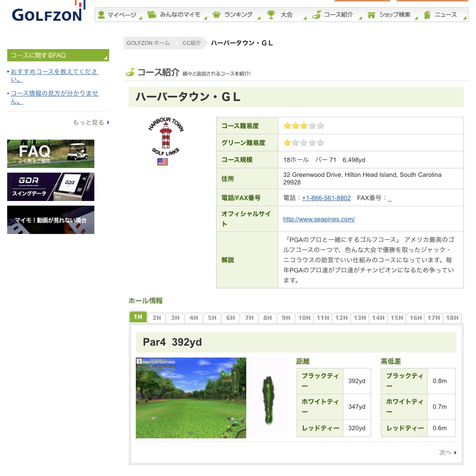Go to the CC紹介 breadcrumb

(192, 43)
